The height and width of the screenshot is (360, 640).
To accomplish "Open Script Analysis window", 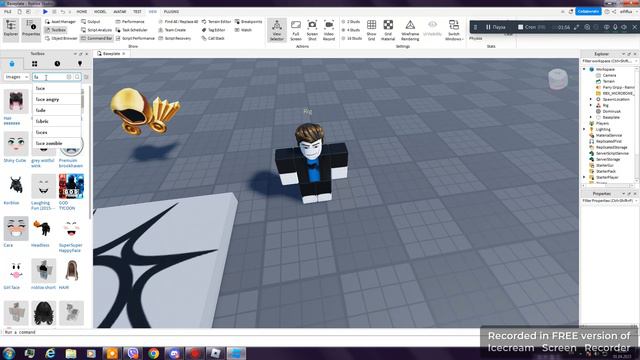I will tap(96, 30).
